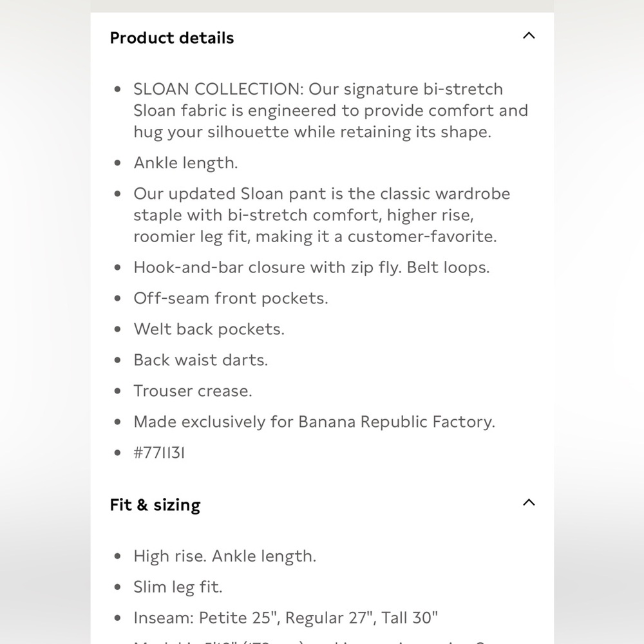644x644 pixels.
Task: Click the product number #771131
Action: point(159,453)
